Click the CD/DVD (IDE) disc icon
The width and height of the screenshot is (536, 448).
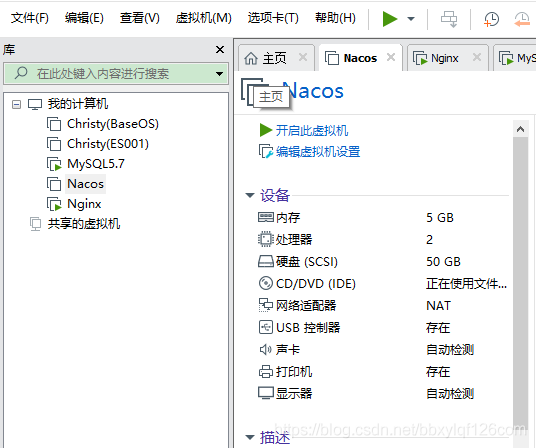point(266,283)
